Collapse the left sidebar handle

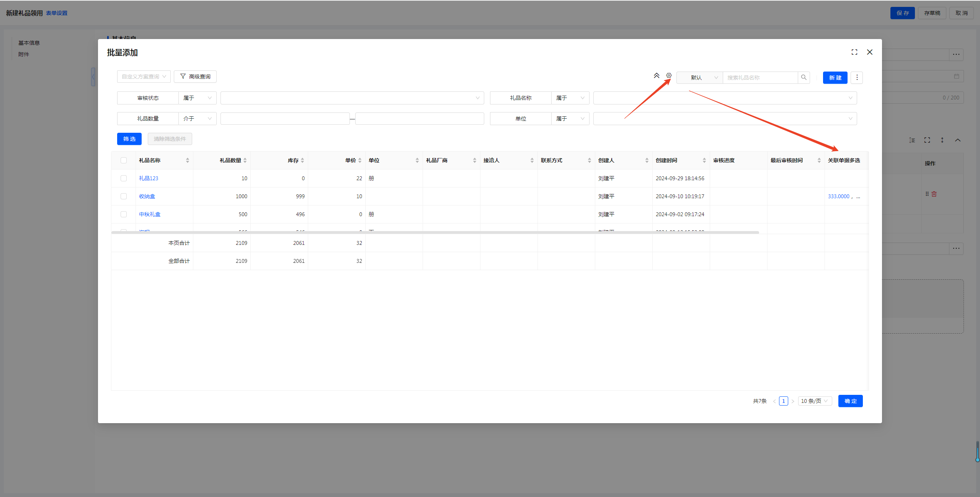[x=93, y=77]
